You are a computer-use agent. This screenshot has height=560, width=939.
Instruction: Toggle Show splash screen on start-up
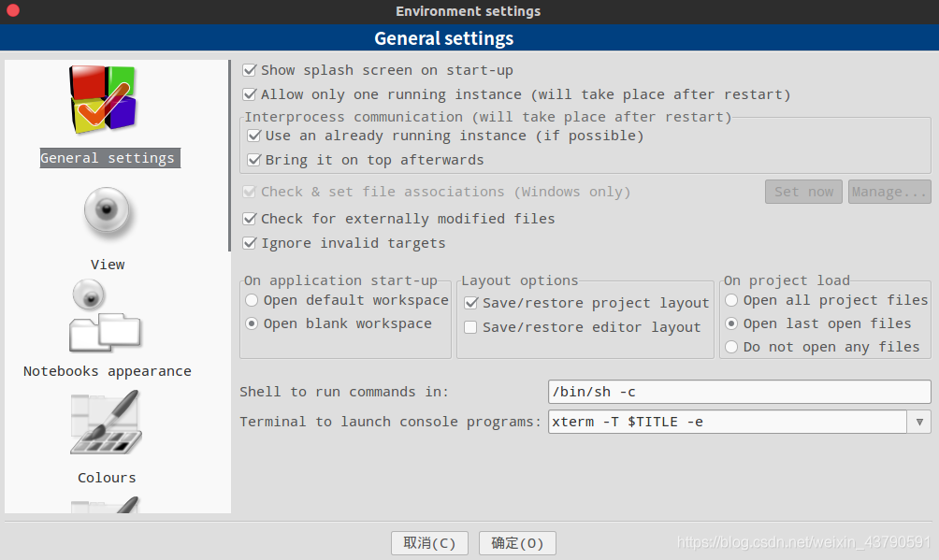250,71
